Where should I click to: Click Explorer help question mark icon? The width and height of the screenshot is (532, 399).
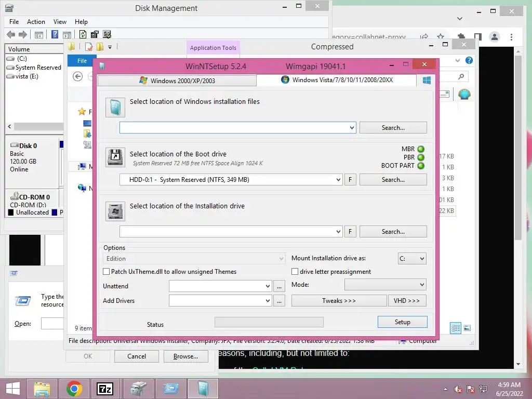click(469, 60)
